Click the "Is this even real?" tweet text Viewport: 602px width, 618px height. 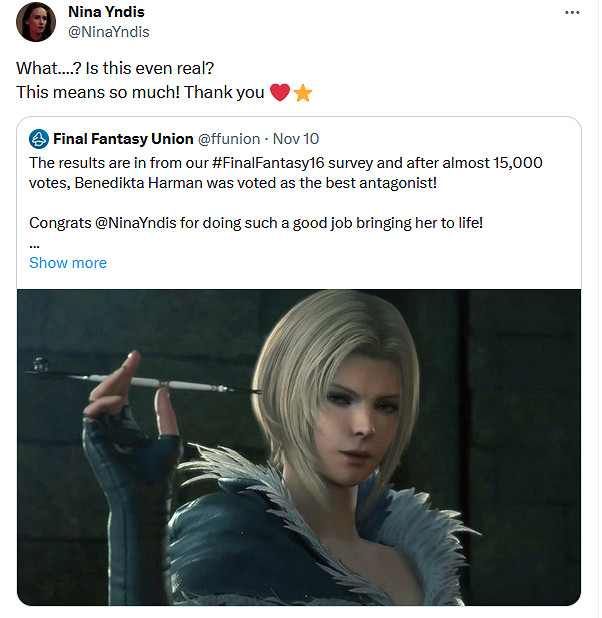(149, 69)
